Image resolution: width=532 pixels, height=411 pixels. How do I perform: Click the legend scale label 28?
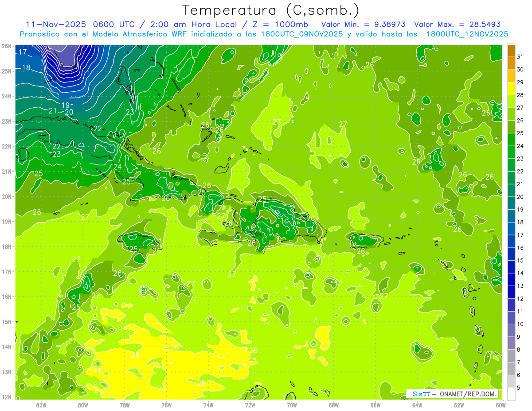click(x=520, y=95)
